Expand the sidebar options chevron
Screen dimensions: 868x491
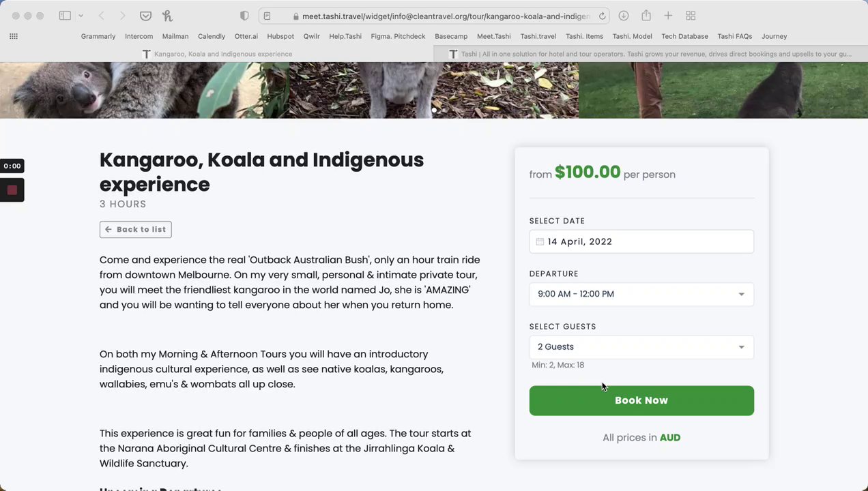81,16
